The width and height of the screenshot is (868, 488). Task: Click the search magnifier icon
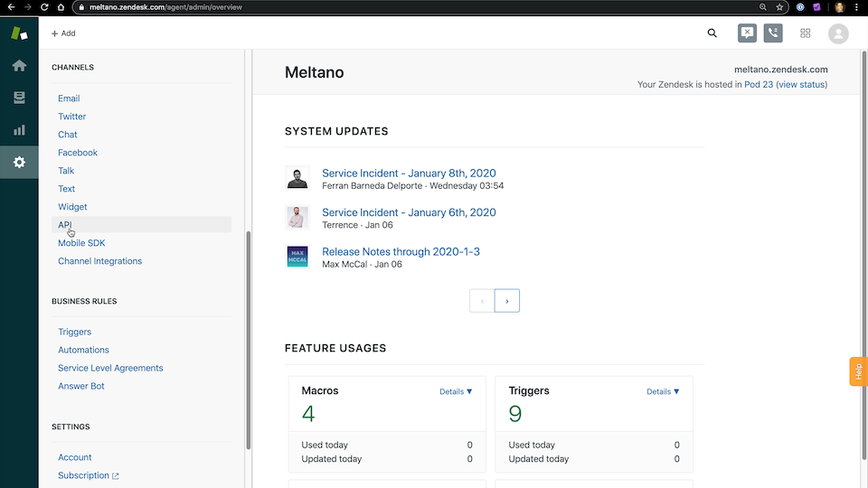click(x=712, y=33)
